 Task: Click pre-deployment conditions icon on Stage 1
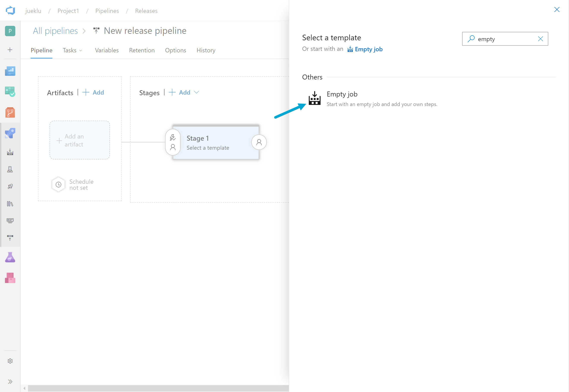click(173, 142)
